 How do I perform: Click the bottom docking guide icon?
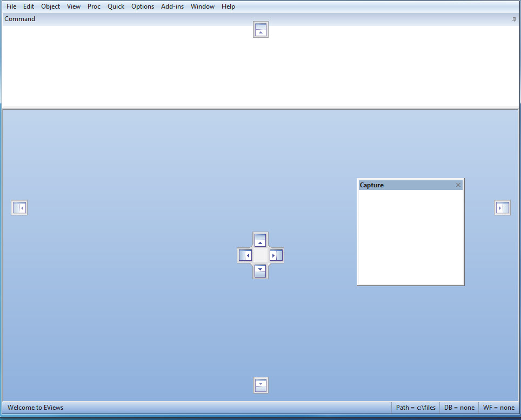tap(260, 384)
